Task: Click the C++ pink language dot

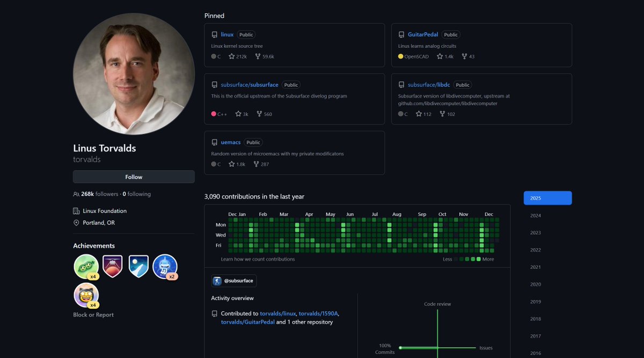Action: pyautogui.click(x=214, y=114)
